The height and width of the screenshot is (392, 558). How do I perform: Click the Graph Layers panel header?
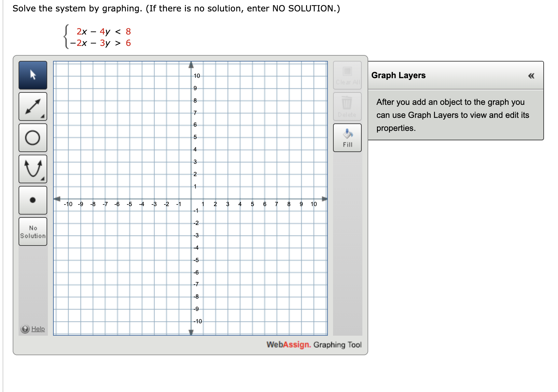[456, 75]
